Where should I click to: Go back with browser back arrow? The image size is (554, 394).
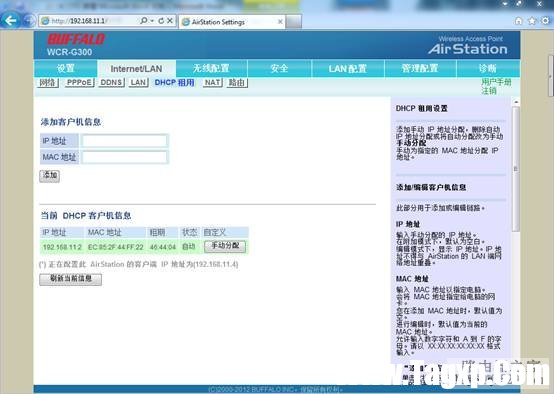tap(11, 20)
